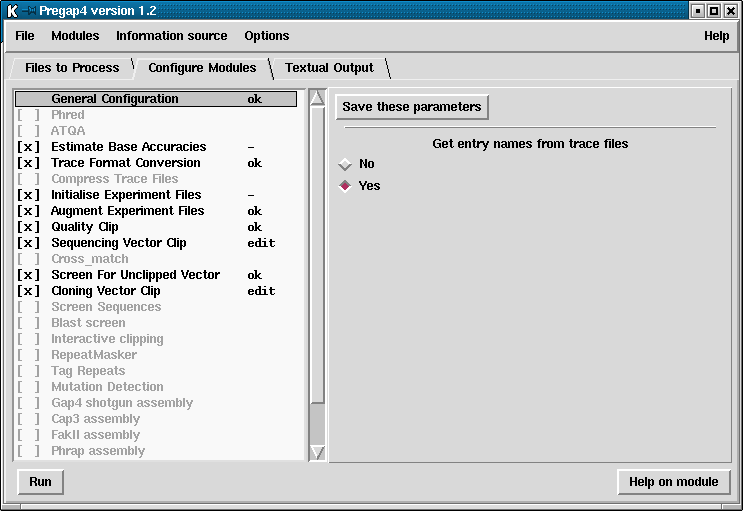Open the File menu

click(25, 36)
